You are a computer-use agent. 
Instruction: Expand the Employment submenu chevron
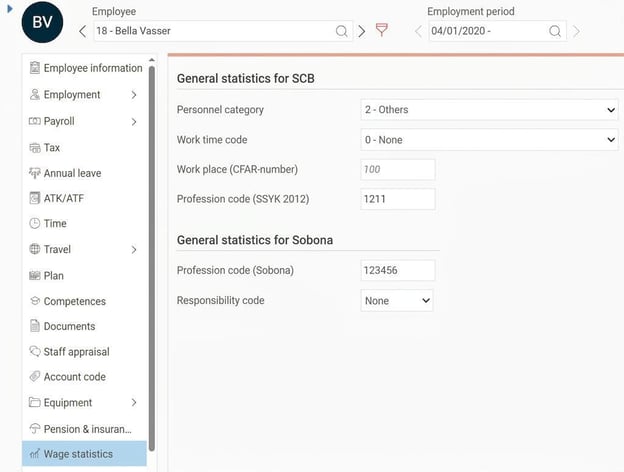click(x=134, y=95)
